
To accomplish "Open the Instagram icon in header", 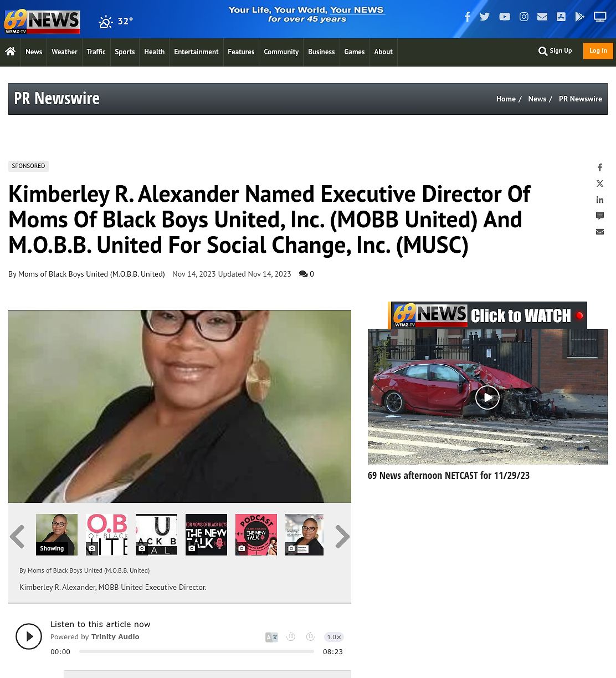I will click(x=523, y=17).
